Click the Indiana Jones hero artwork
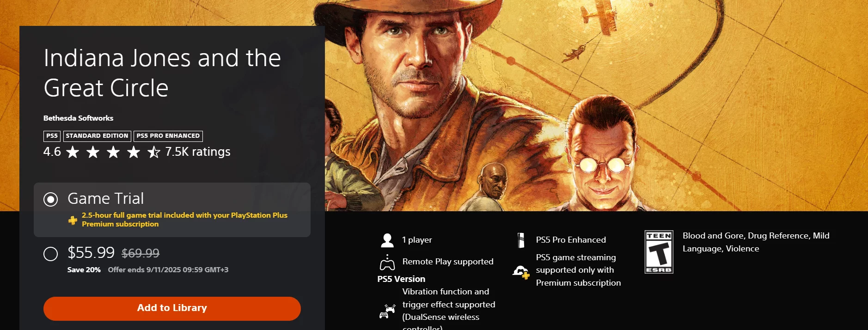 (x=596, y=105)
